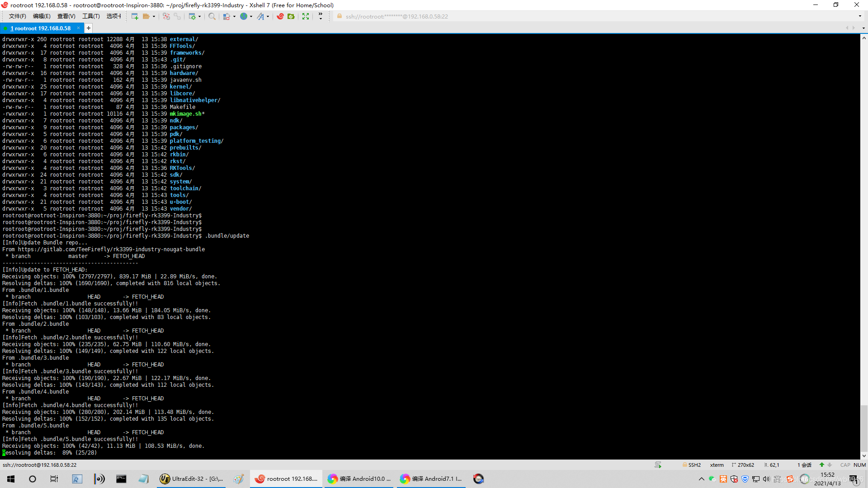
Task: Select the rootroot 192.168.0.58 session tab
Action: (x=41, y=28)
